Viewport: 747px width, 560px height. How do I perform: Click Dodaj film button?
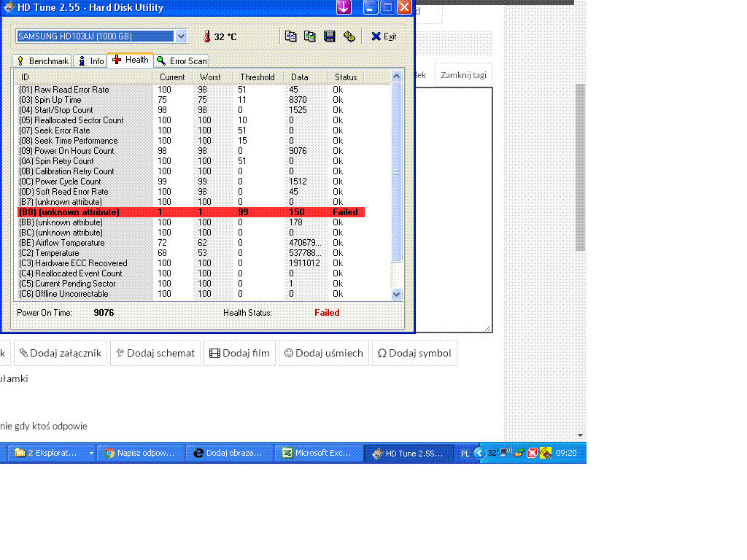tap(239, 353)
